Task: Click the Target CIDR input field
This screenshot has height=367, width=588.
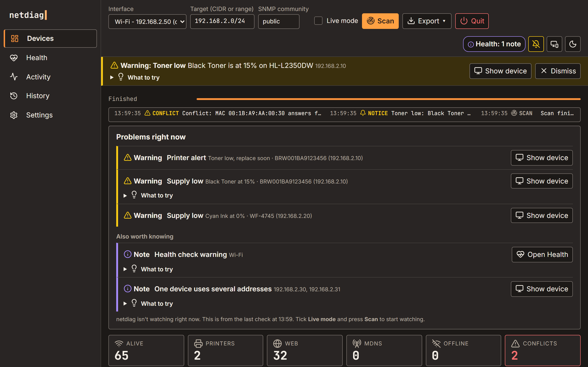Action: pyautogui.click(x=222, y=22)
